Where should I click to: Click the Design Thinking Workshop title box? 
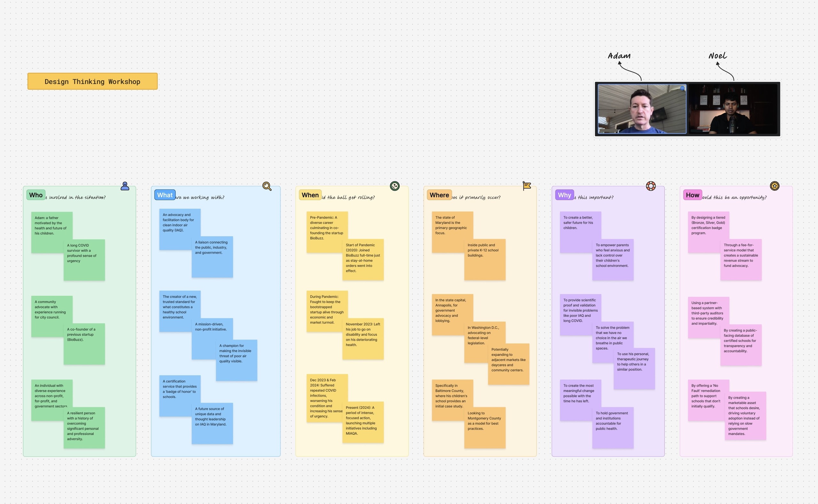92,81
